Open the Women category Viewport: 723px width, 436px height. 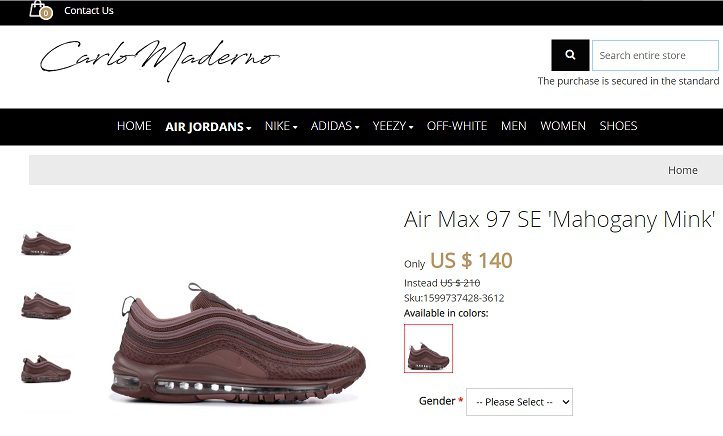[563, 126]
